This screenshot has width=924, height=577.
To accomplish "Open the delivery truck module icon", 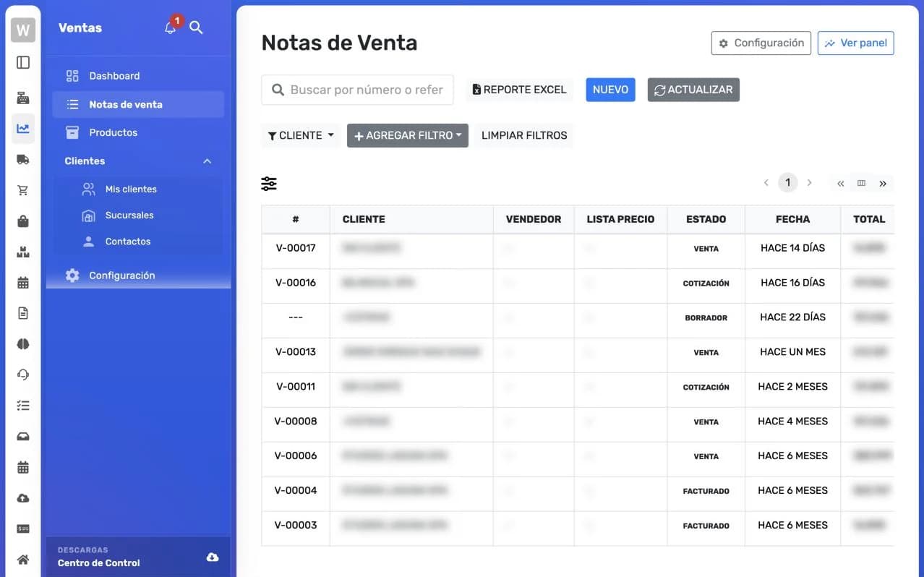I will click(23, 159).
